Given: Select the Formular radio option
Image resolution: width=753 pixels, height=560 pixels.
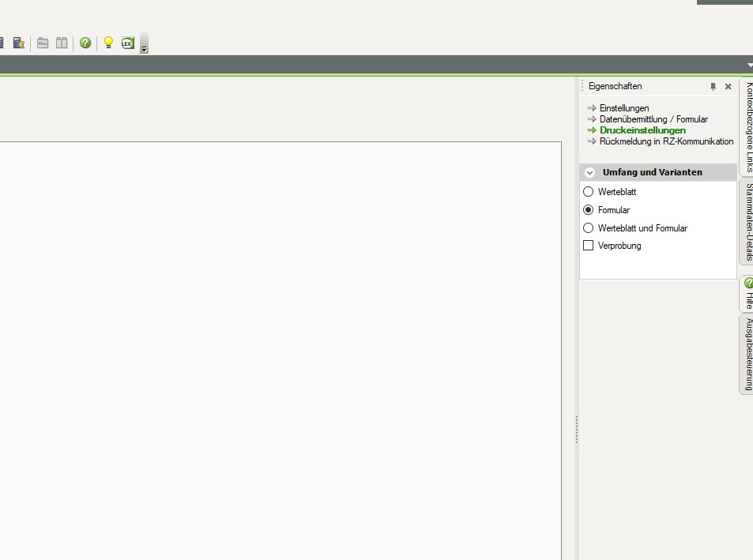Looking at the screenshot, I should (588, 210).
